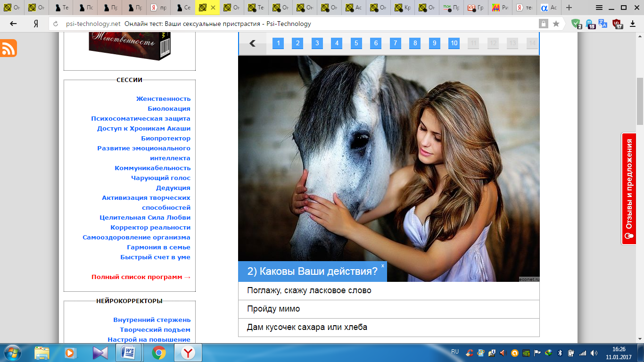
Task: Open 'Доступ к Хроникам Акаши' link
Action: click(144, 128)
